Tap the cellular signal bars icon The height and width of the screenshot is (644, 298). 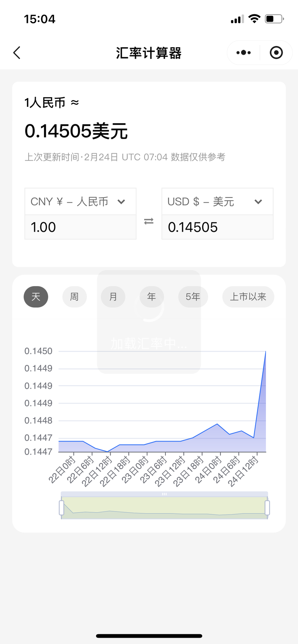point(237,19)
